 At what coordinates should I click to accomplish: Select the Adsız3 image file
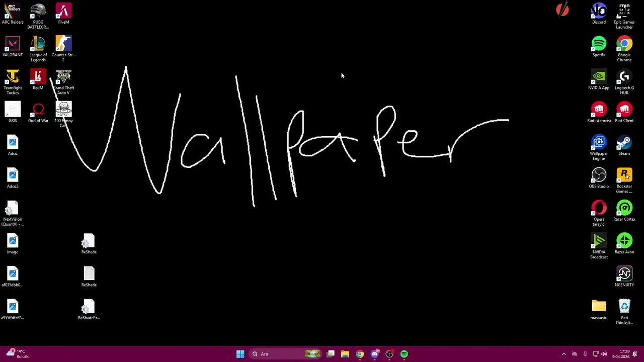point(13,178)
